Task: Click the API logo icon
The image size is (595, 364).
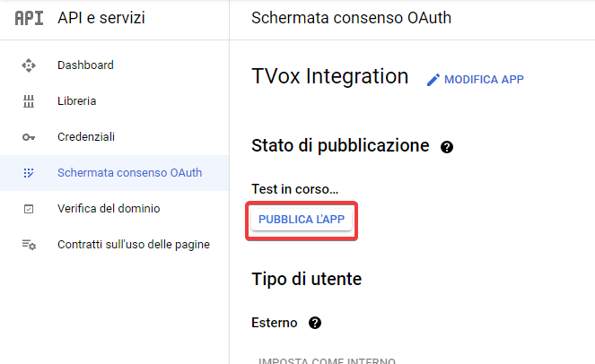Action: pos(30,18)
